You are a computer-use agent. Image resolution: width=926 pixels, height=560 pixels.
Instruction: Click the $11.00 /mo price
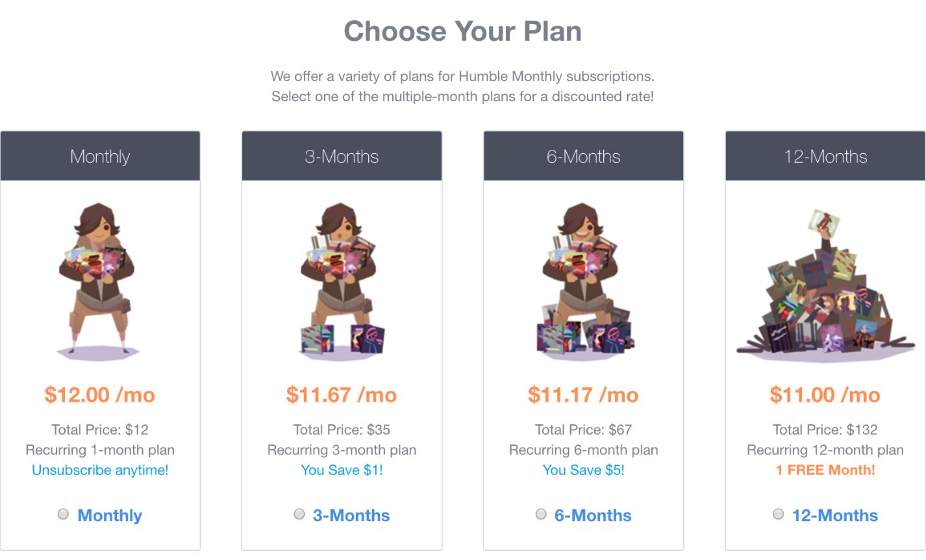[x=825, y=395]
